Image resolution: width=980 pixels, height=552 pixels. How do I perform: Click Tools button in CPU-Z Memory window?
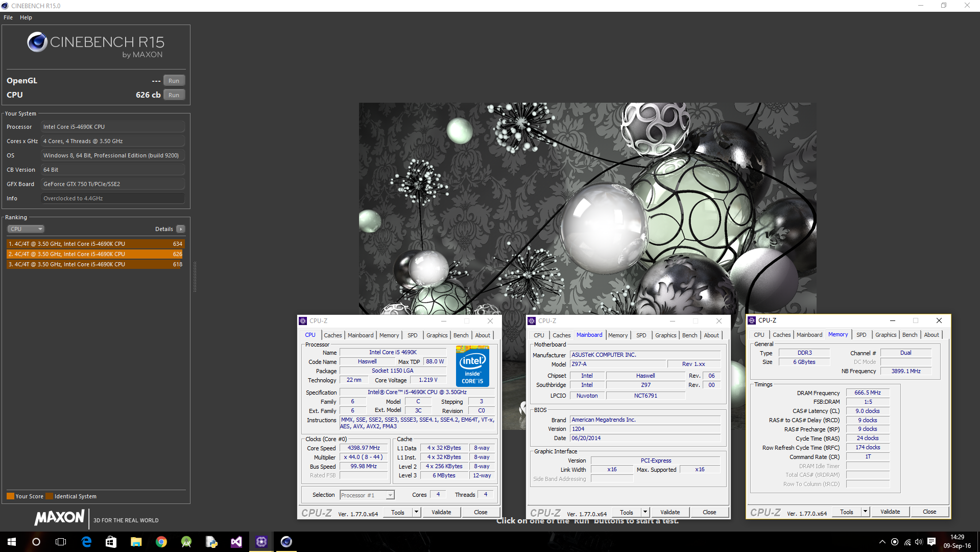point(847,512)
